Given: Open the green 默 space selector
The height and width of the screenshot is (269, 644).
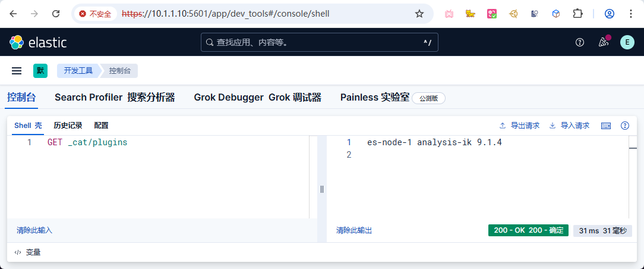Looking at the screenshot, I should [x=40, y=71].
